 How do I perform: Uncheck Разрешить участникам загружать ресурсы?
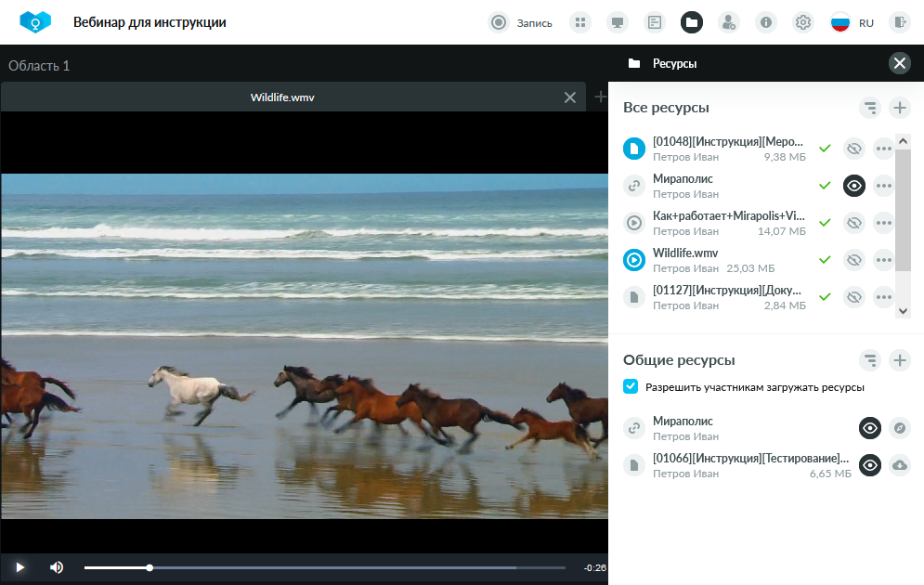pyautogui.click(x=631, y=386)
